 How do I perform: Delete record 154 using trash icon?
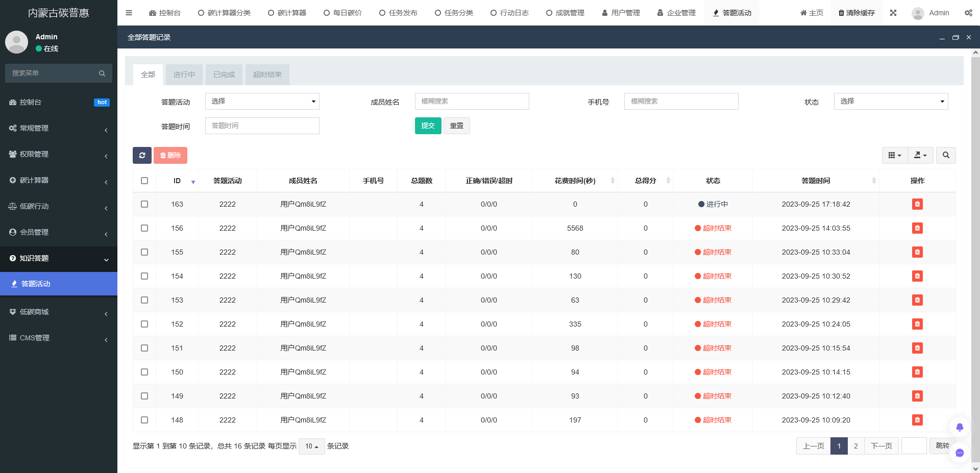(x=917, y=276)
